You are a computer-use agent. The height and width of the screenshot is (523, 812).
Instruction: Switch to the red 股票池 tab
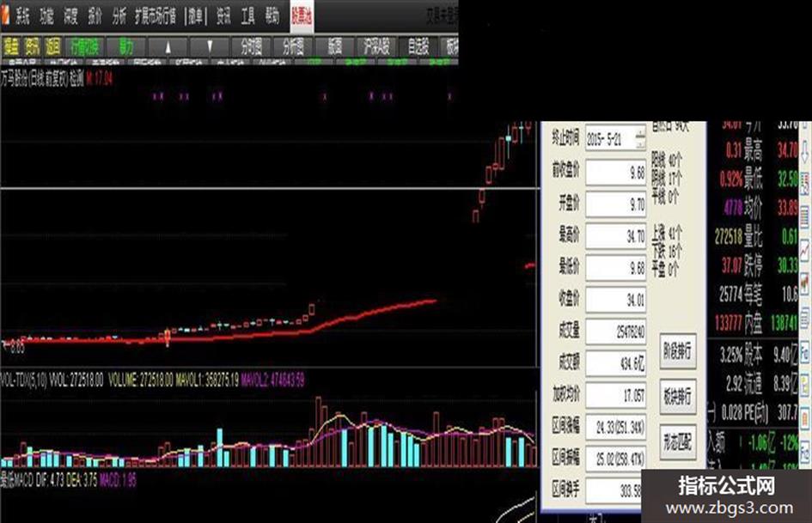point(302,16)
